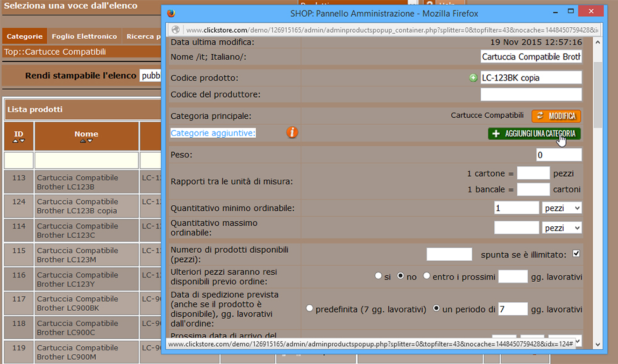Viewport: 618px width, 364px height.
Task: Click the Codice prodotto input field
Action: [x=531, y=78]
